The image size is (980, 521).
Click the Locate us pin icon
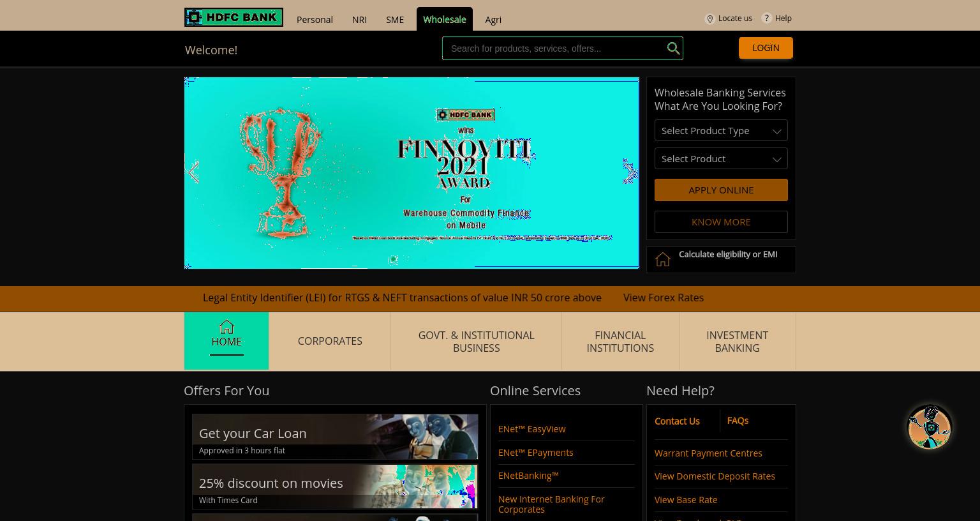709,19
